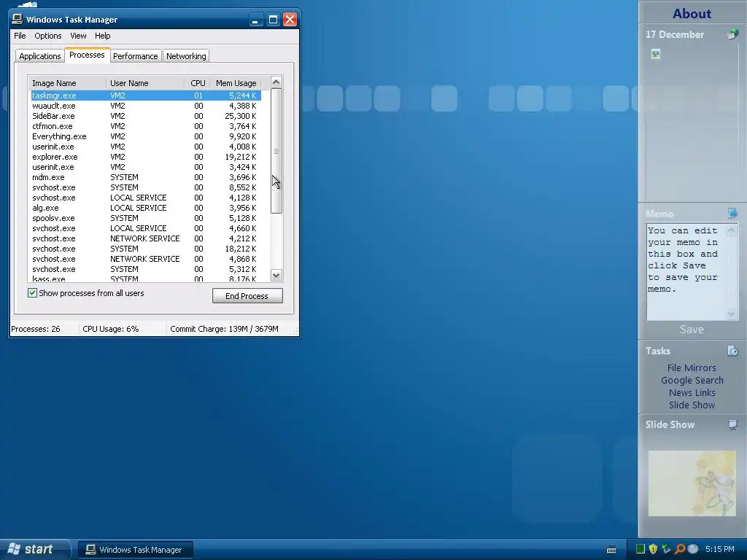The height and width of the screenshot is (560, 747).
Task: Select userinit.exe using 4,008 K
Action: point(146,147)
